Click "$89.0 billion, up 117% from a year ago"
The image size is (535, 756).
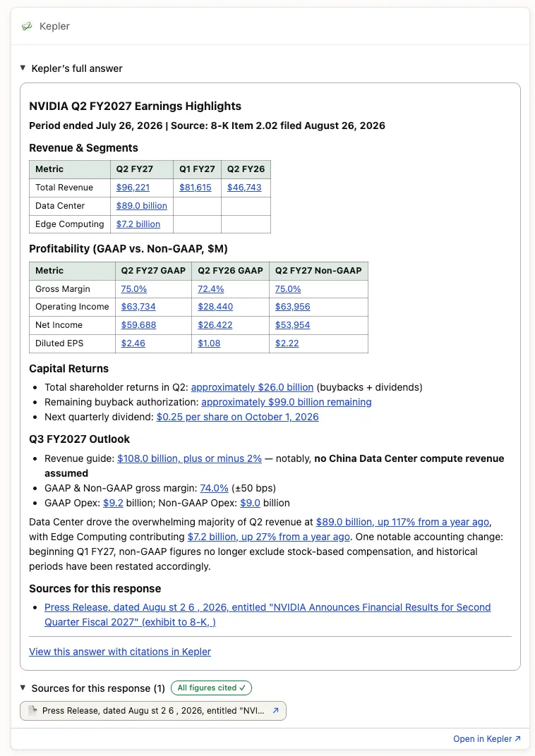[x=403, y=522]
